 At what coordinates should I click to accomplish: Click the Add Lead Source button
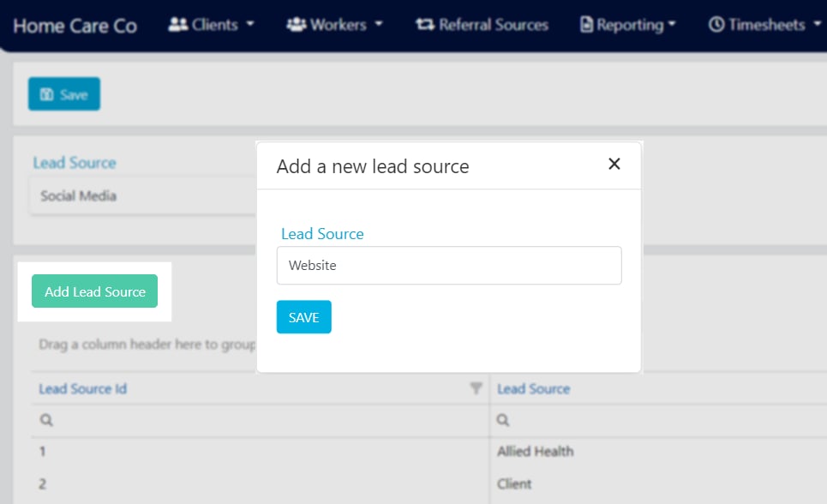tap(94, 291)
